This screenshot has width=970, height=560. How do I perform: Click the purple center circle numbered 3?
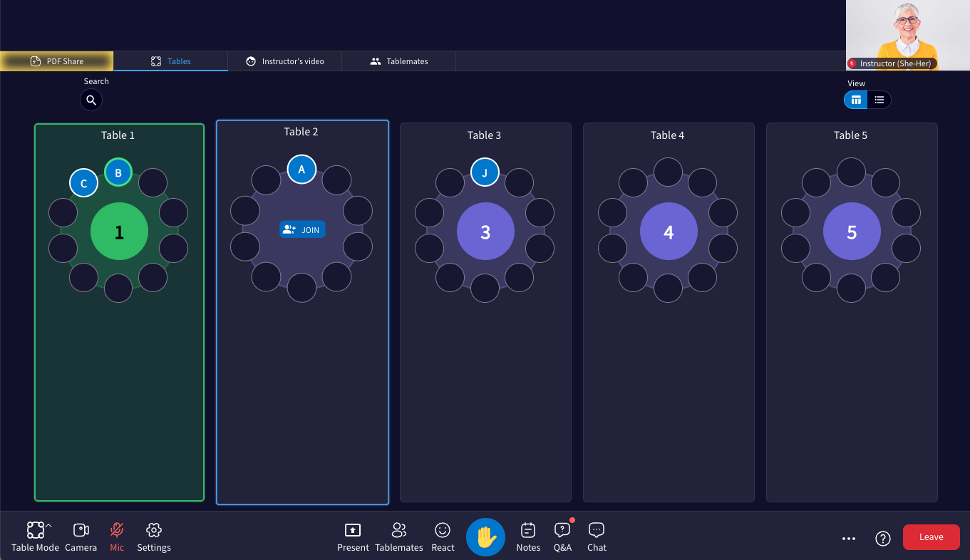485,232
